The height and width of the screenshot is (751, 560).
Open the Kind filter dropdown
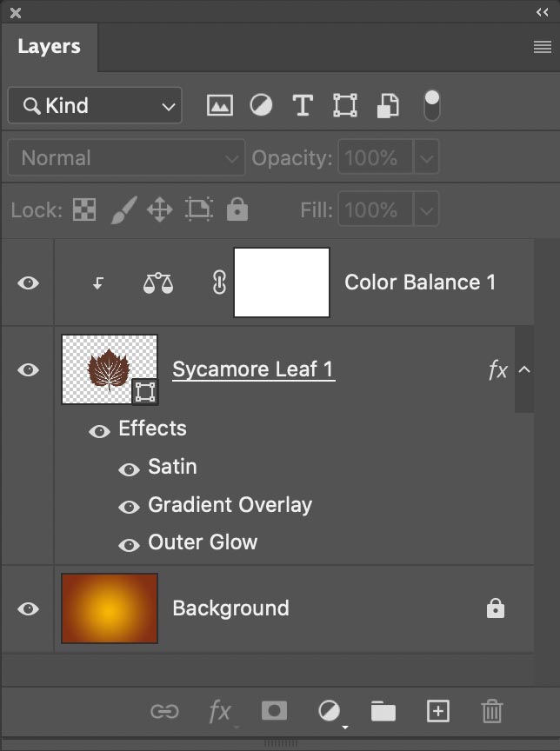[x=94, y=105]
